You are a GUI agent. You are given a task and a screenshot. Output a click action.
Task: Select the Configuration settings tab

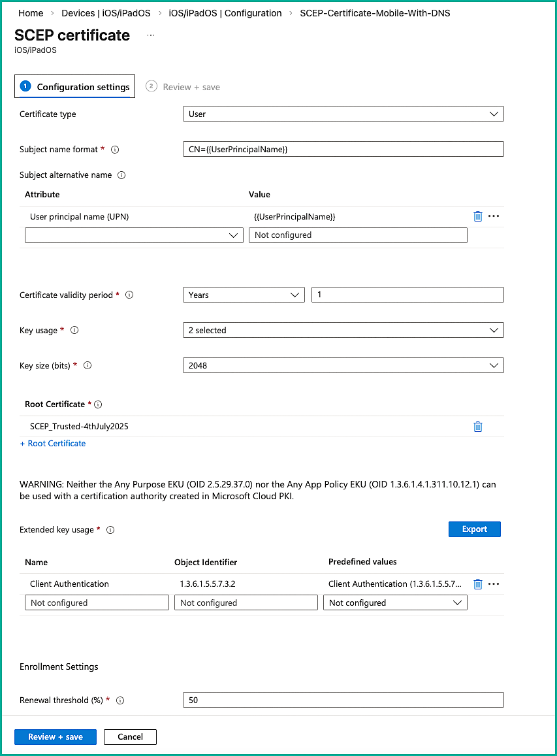pyautogui.click(x=75, y=87)
